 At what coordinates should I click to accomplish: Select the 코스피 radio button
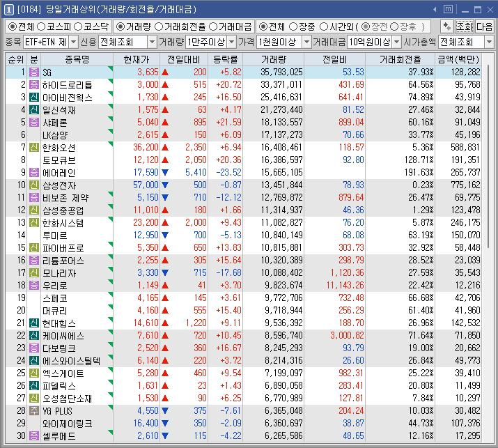[x=41, y=26]
